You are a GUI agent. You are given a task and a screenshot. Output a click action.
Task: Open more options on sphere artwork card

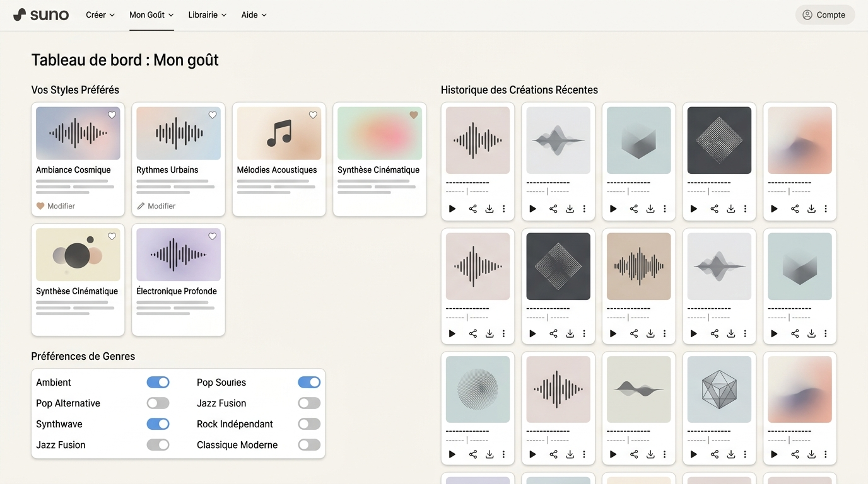point(504,454)
